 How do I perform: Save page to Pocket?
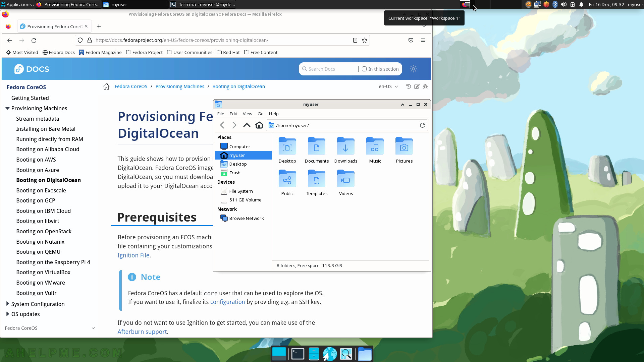411,40
